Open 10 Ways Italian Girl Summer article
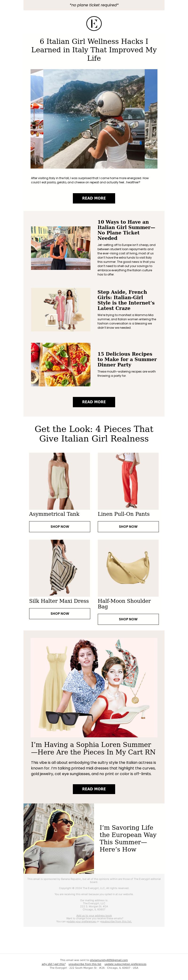This screenshot has width=188, height=980. [x=126, y=230]
